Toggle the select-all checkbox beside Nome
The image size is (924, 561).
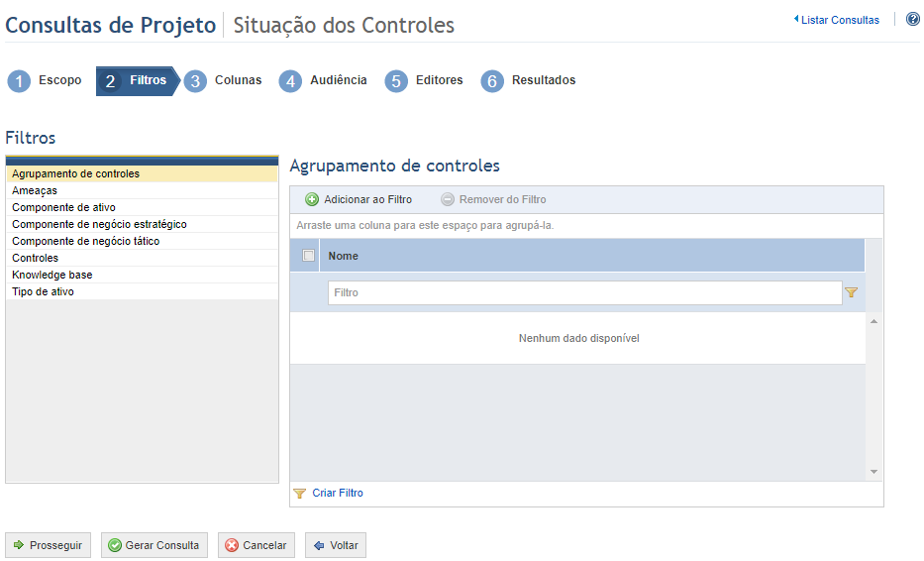(x=308, y=256)
